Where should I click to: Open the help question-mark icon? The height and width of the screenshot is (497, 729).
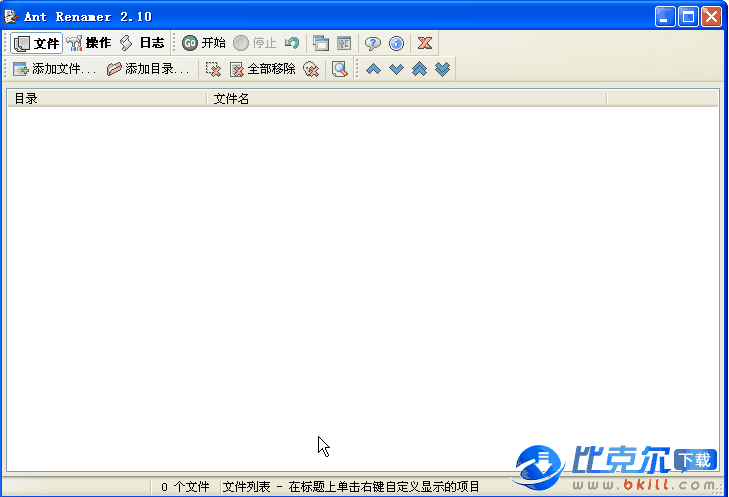(373, 43)
